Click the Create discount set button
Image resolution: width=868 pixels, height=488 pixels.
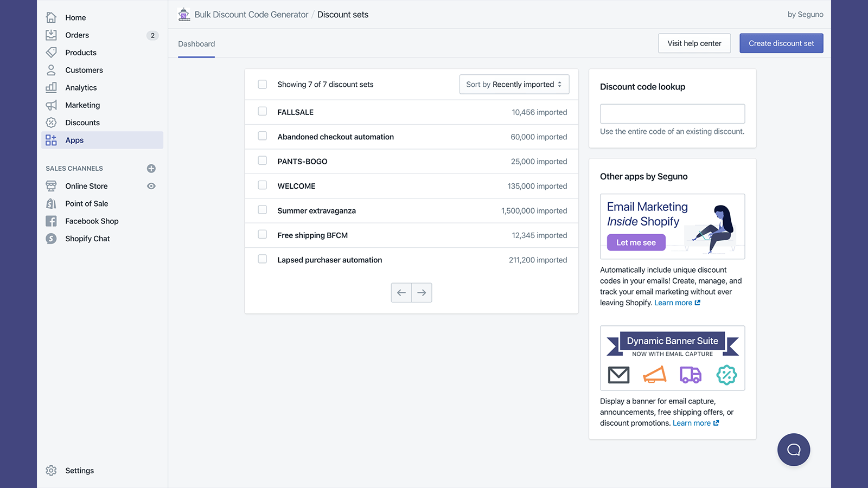[781, 43]
